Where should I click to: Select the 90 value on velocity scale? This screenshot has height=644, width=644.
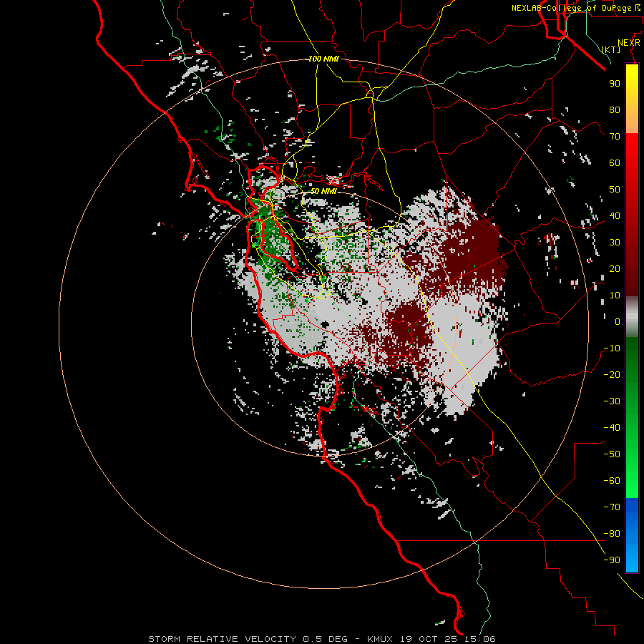[x=615, y=84]
